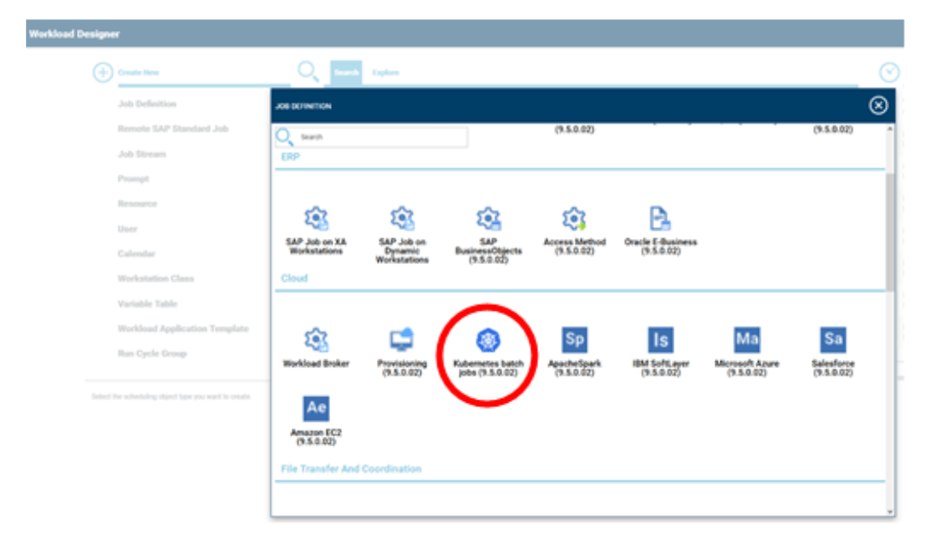Select the Workload Broker job icon

[316, 341]
